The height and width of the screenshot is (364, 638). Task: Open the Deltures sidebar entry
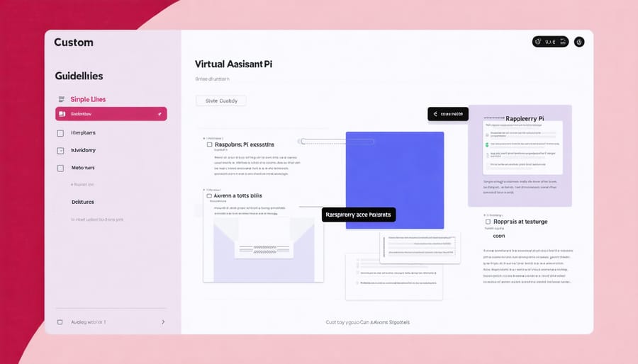[83, 202]
